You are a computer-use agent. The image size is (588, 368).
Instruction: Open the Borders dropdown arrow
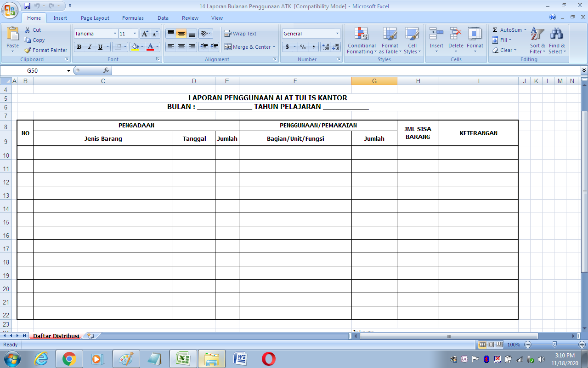pos(125,47)
